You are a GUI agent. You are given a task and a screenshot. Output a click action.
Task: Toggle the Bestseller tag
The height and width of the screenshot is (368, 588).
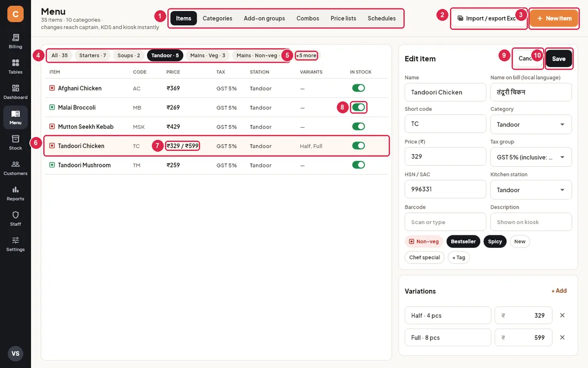click(463, 242)
